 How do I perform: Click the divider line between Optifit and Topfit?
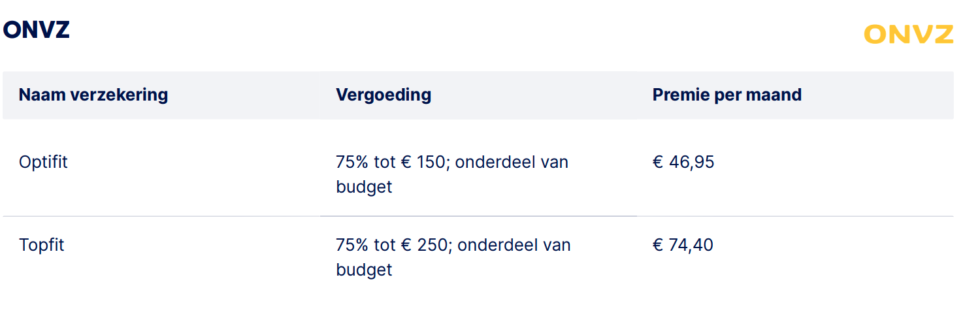tap(478, 216)
